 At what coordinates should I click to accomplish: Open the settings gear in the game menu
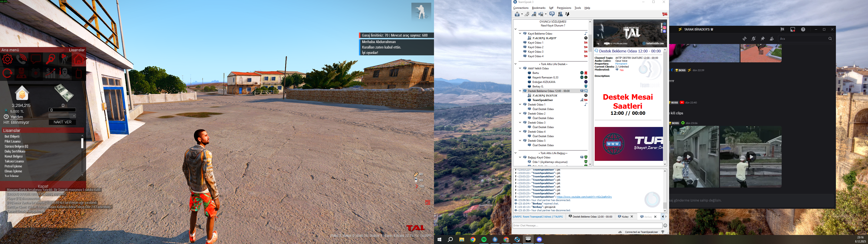click(x=7, y=60)
